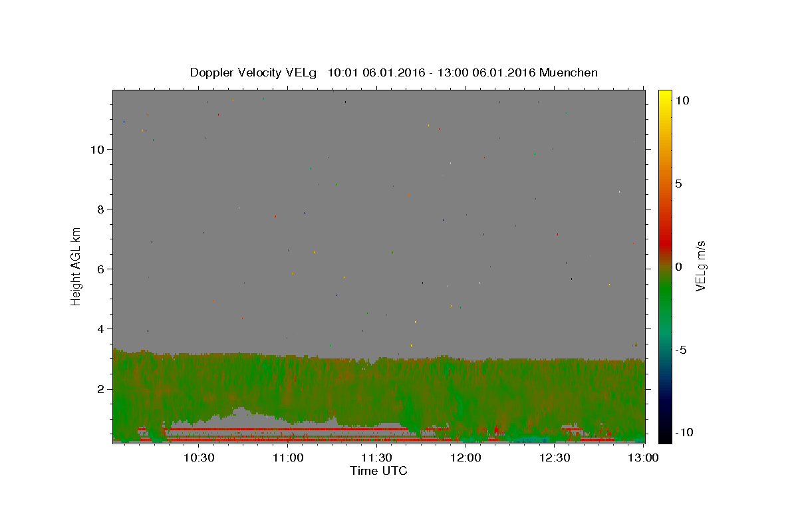Viewport: 798px width, 532px height.
Task: Click the black bottom of the colorbar
Action: pyautogui.click(x=664, y=438)
